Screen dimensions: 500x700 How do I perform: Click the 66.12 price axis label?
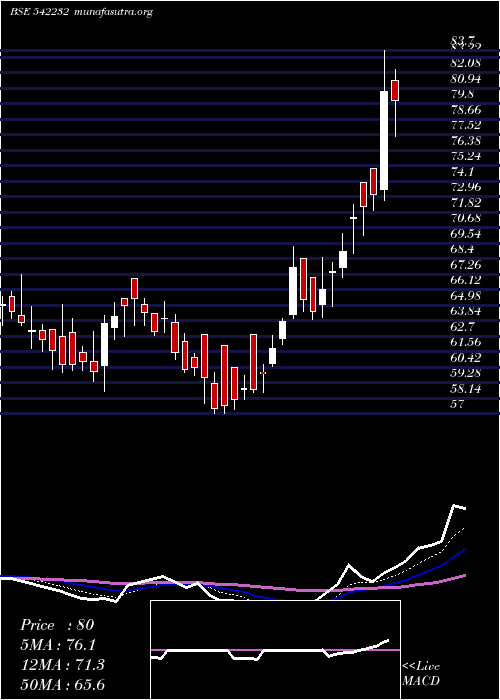click(466, 280)
